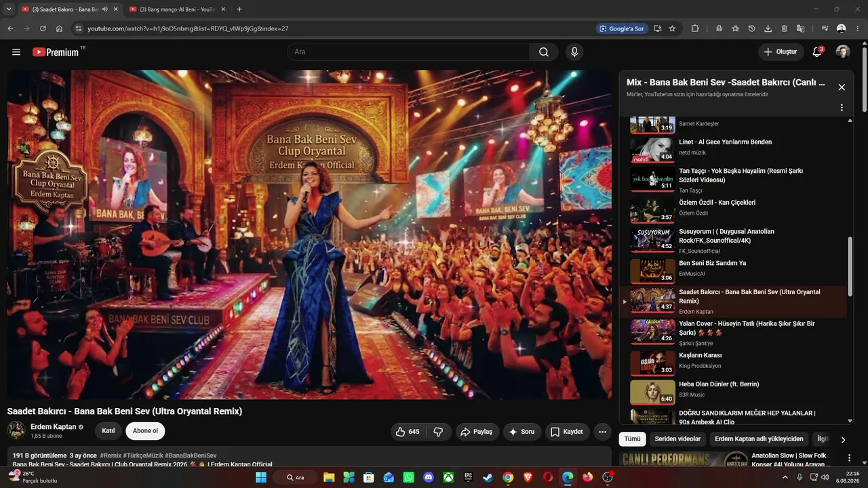
Task: Dislike the video
Action: tap(438, 432)
